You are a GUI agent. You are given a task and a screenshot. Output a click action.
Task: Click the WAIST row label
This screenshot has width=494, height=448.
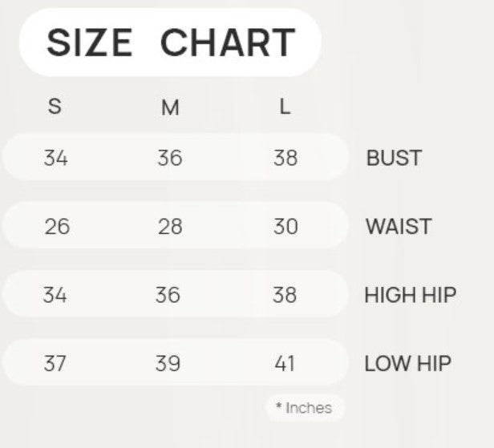click(399, 227)
